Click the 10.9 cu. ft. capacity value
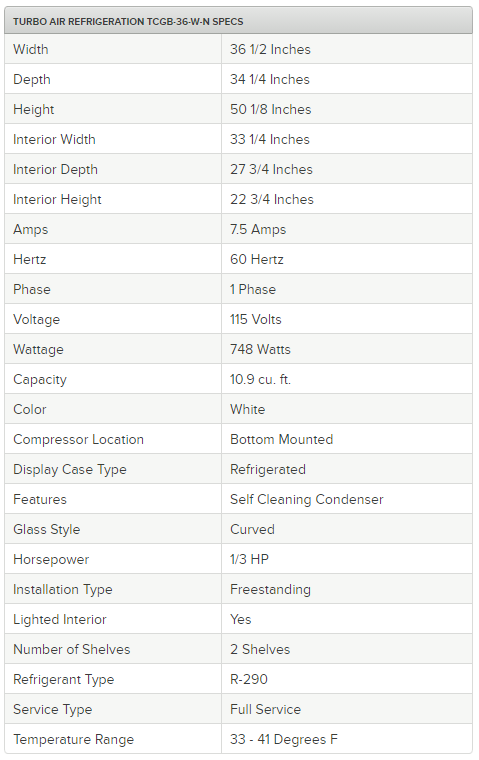479x760 pixels. 260,380
